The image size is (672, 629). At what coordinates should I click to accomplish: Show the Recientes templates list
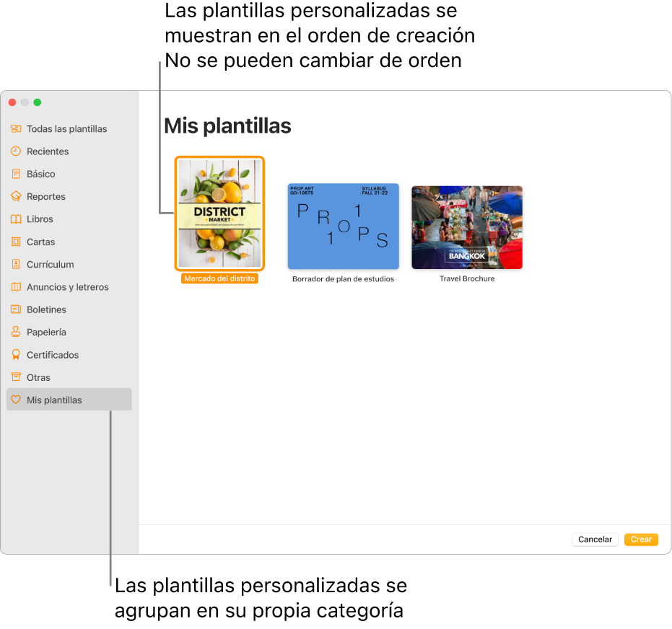click(x=48, y=151)
